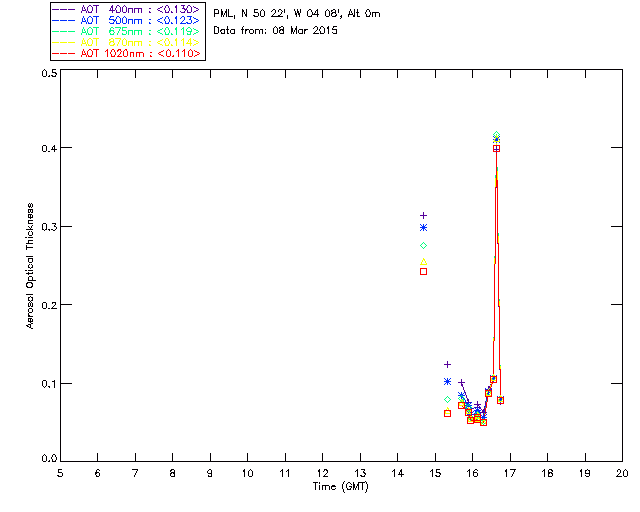Click the isolated yellow triangle marker near 0.255
The height and width of the screenshot is (512, 640).
pos(424,262)
